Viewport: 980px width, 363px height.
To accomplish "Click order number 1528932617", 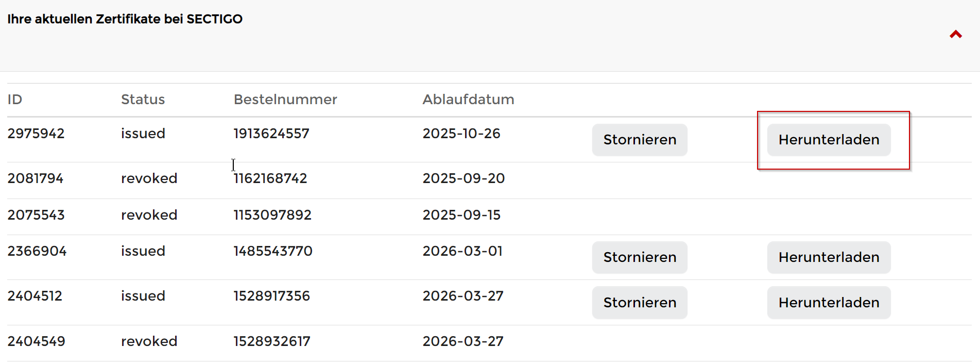I will click(272, 341).
